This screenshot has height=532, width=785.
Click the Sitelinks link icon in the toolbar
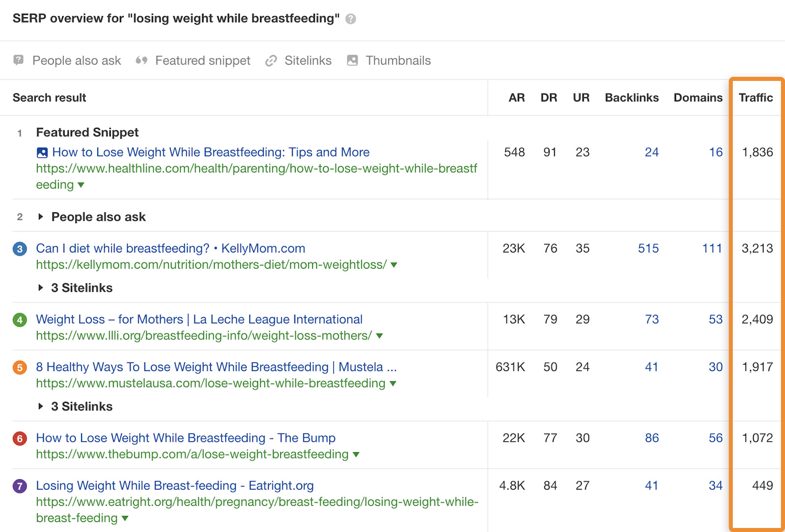(x=271, y=60)
